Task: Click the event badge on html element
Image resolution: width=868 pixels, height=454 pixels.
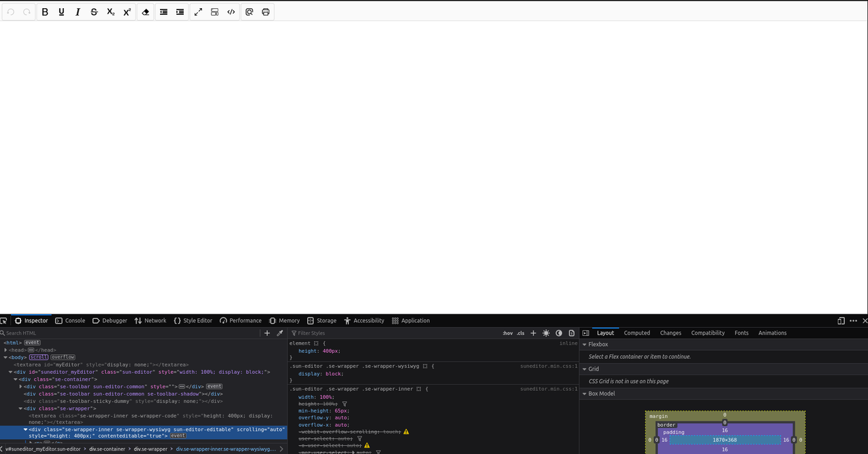Action: [x=33, y=343]
